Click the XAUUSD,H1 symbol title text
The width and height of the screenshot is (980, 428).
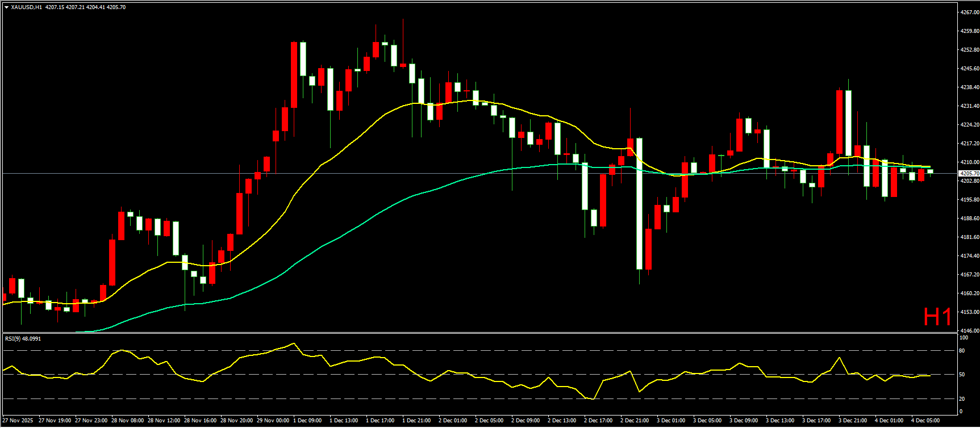tap(26, 7)
